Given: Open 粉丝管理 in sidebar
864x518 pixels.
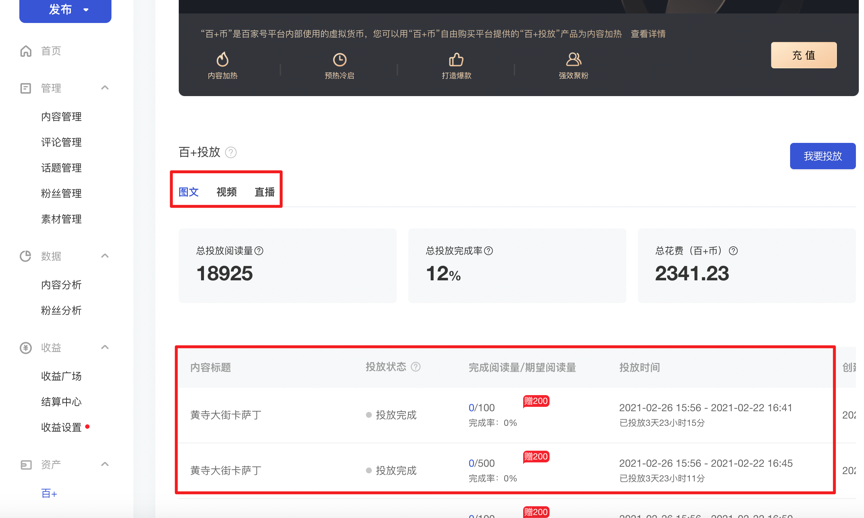Looking at the screenshot, I should (x=61, y=193).
